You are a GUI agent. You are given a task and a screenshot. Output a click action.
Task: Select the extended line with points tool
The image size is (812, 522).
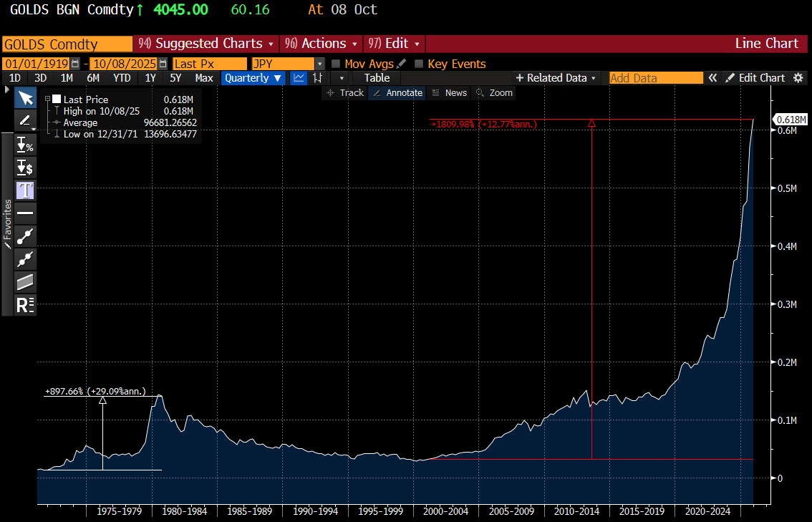click(x=25, y=258)
